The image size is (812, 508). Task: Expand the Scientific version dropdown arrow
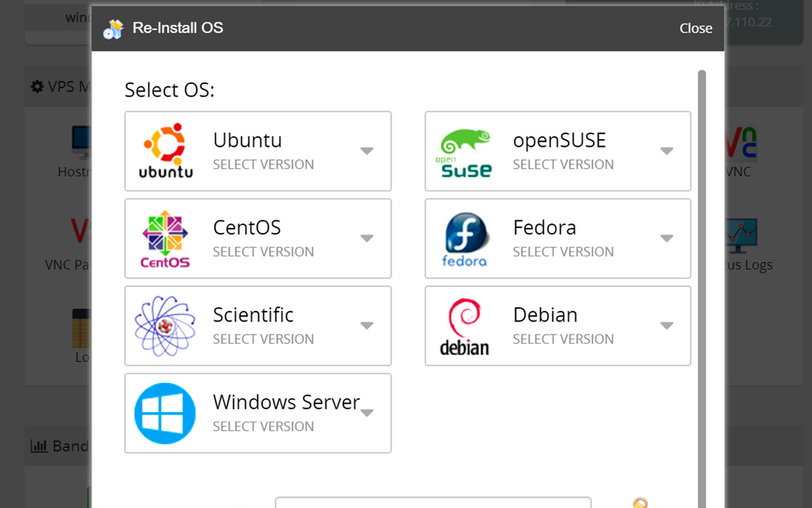pos(367,326)
